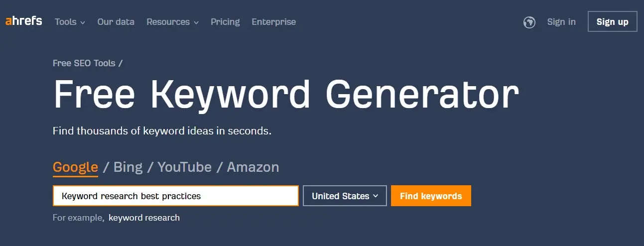
Task: Go to the Pricing page
Action: (x=225, y=22)
